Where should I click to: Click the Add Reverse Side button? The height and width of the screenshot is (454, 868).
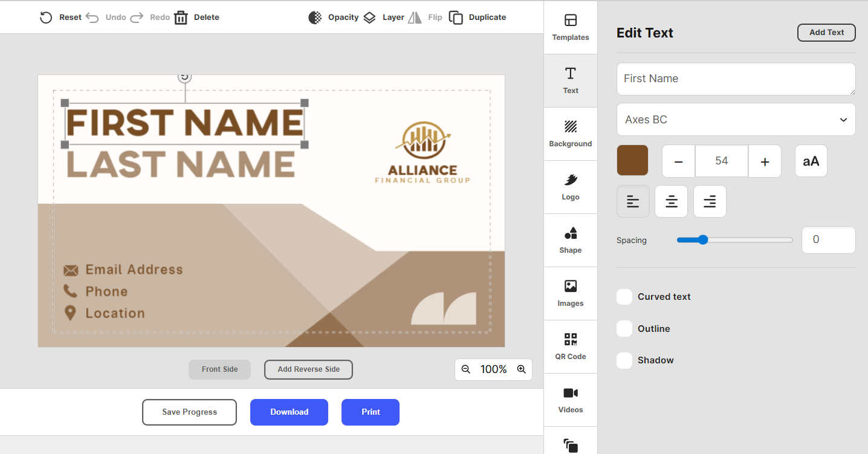point(308,369)
